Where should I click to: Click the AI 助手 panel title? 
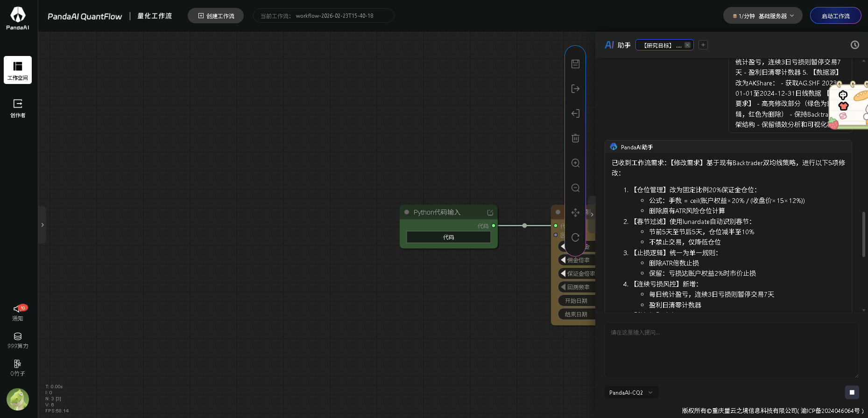(618, 45)
